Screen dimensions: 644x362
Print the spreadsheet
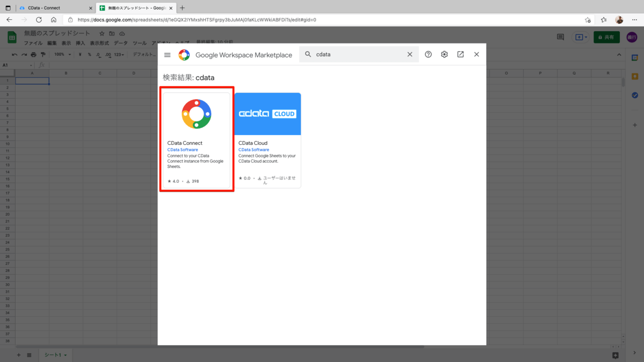[34, 54]
